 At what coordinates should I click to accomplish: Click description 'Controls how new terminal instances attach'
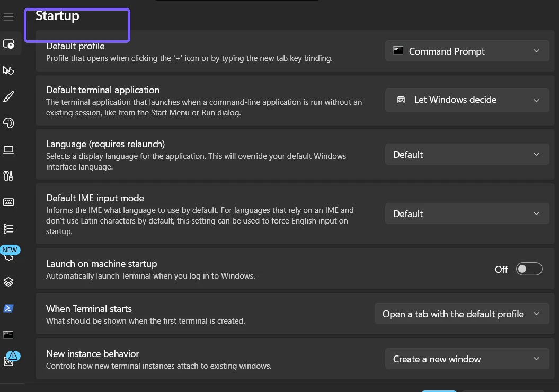(x=158, y=366)
